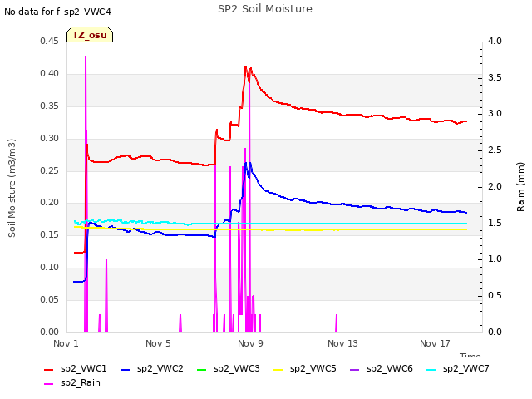The height and width of the screenshot is (399, 532).
Task: Toggle the sp2_VWC2 legend entry
Action: [x=152, y=368]
